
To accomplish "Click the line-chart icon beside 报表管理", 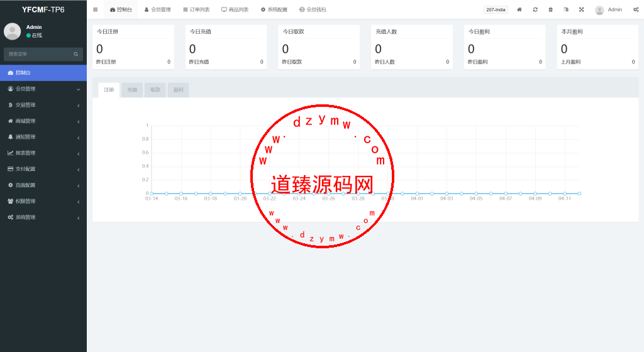I will click(11, 153).
